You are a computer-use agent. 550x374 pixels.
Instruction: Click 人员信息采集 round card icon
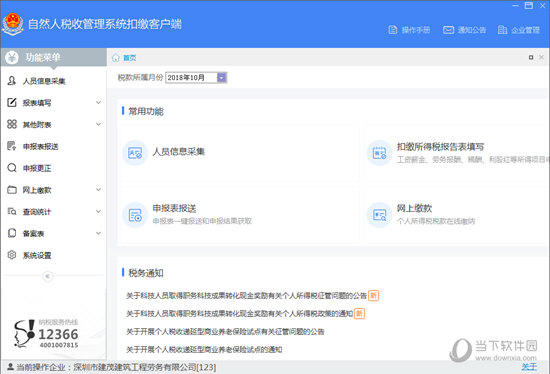pos(135,153)
